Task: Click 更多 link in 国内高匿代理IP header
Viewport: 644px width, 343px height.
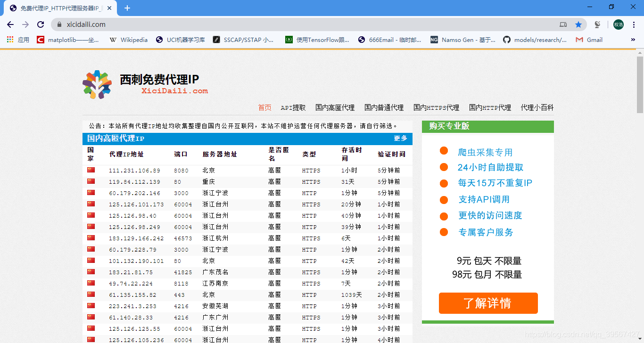Action: [400, 139]
